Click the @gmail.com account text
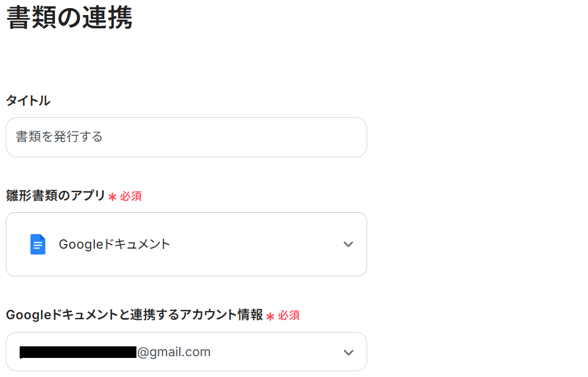Viewport: 588px width, 377px height. (x=174, y=352)
